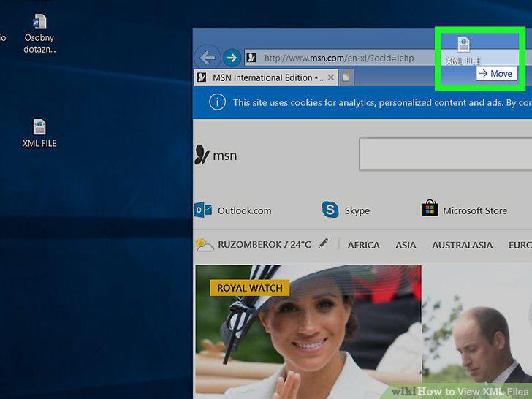Click the Skype S logo icon
The image size is (532, 399).
coord(330,210)
